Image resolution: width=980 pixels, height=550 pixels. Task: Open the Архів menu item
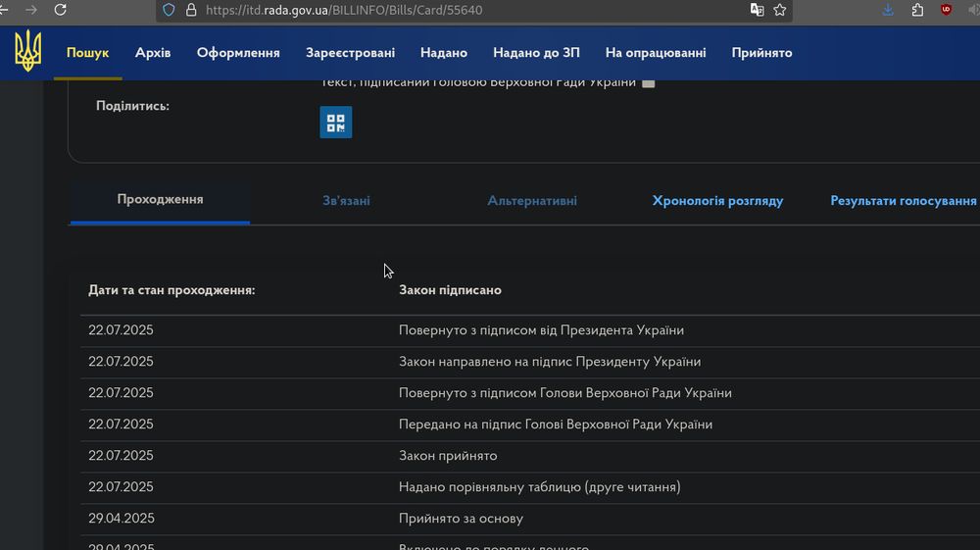153,53
